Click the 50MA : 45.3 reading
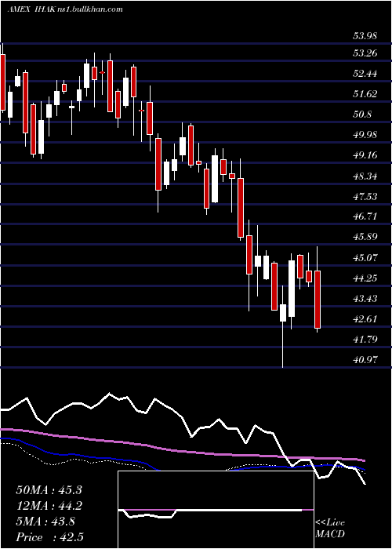Screen dimensions: 392x549 tap(49, 490)
